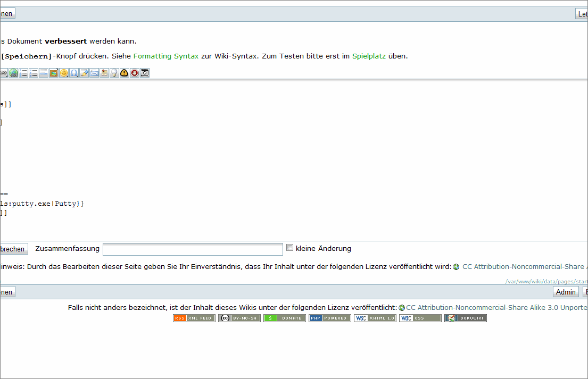The image size is (588, 379).
Task: Open the add image media picker
Action: tap(54, 73)
